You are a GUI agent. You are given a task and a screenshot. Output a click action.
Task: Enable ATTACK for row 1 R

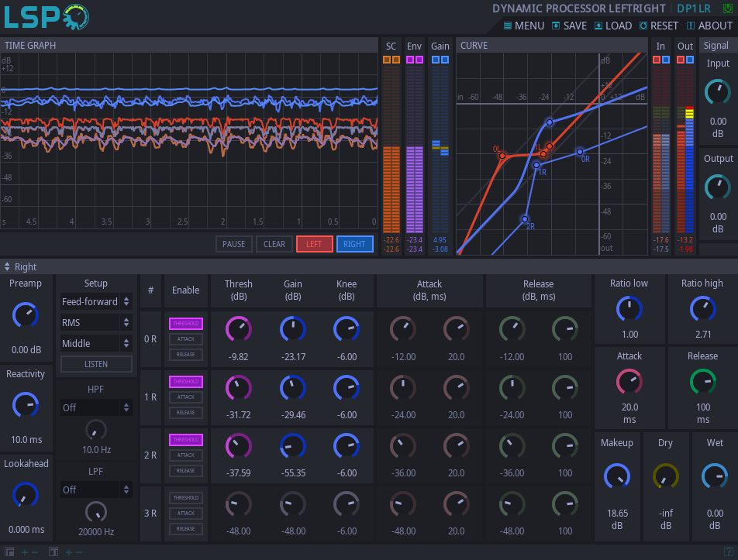pos(186,397)
